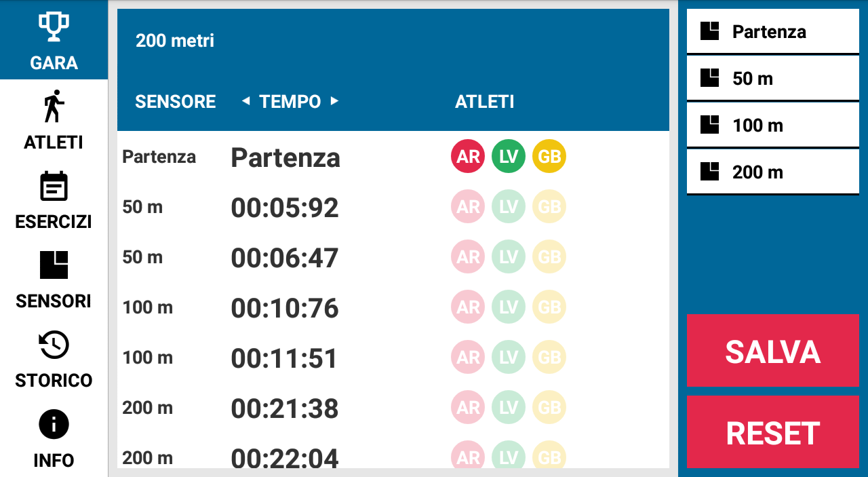The image size is (868, 477).
Task: Select the 00:11:51 time entry
Action: point(284,358)
